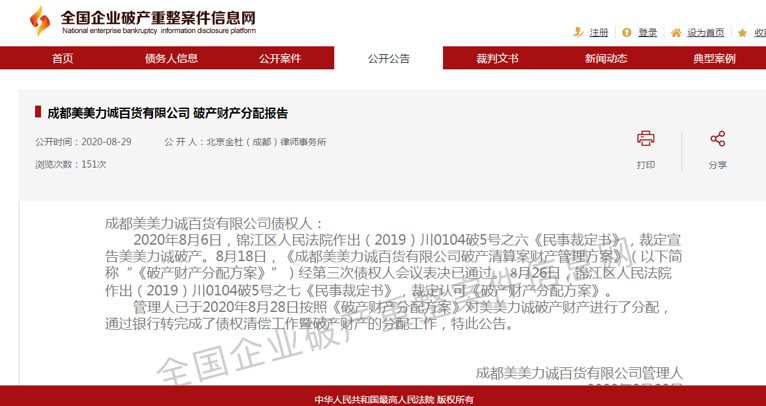Click the article title 破产财产分配报告

click(x=240, y=113)
